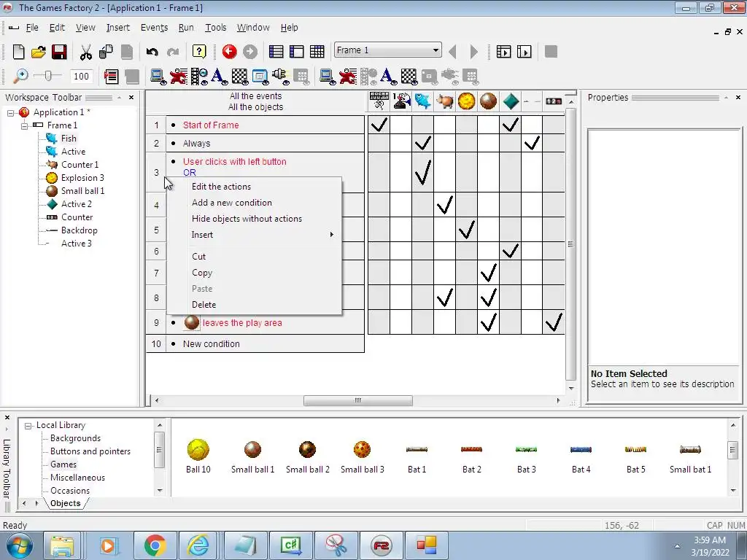Click the zoom magnifier icon
747x560 pixels.
pos(20,76)
